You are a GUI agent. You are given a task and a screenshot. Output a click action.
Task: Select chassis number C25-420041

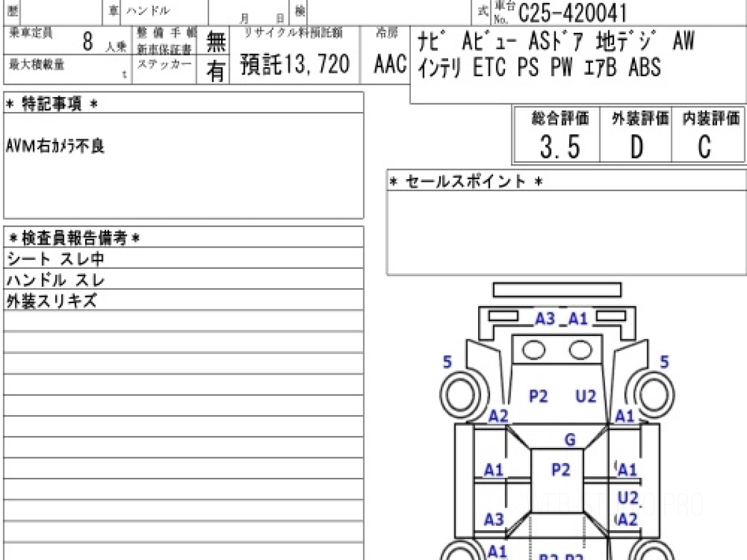click(572, 12)
